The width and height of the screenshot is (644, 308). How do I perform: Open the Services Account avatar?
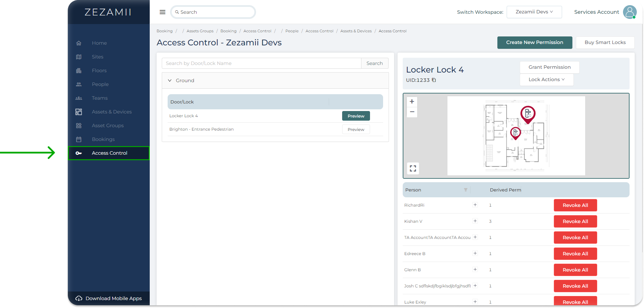click(630, 12)
